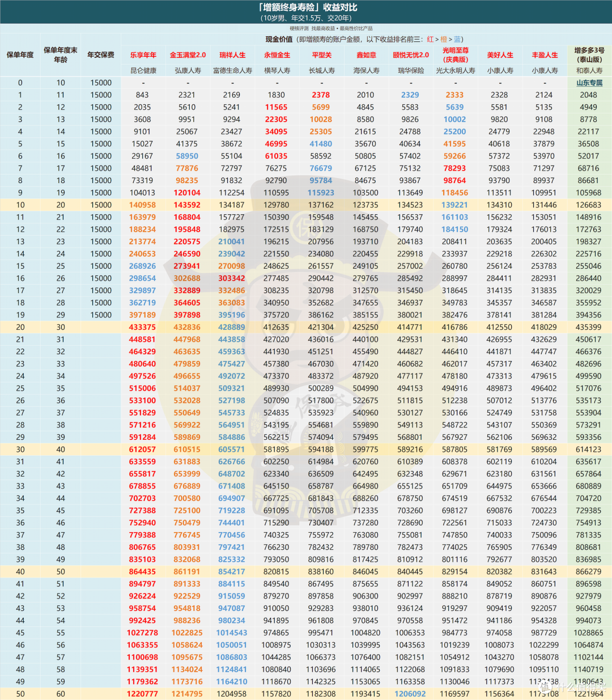The width and height of the screenshot is (612, 700).
Task: Select the blue value 95784
Action: click(x=321, y=181)
